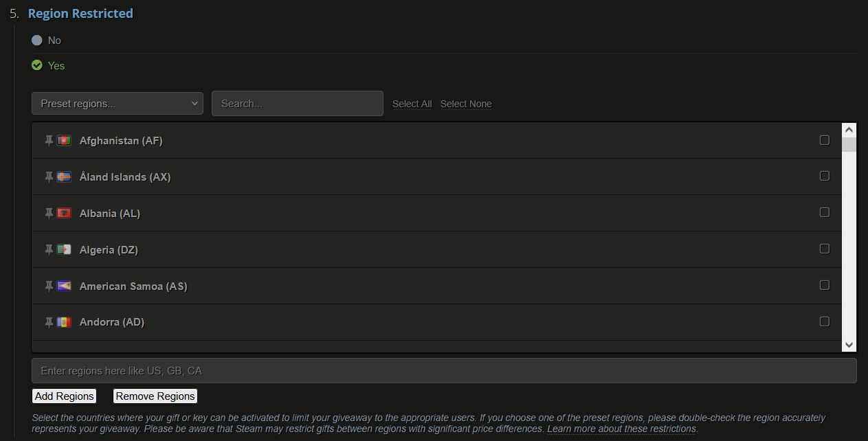Click the Afghanistan flag icon
This screenshot has width=868, height=441.
tap(64, 141)
